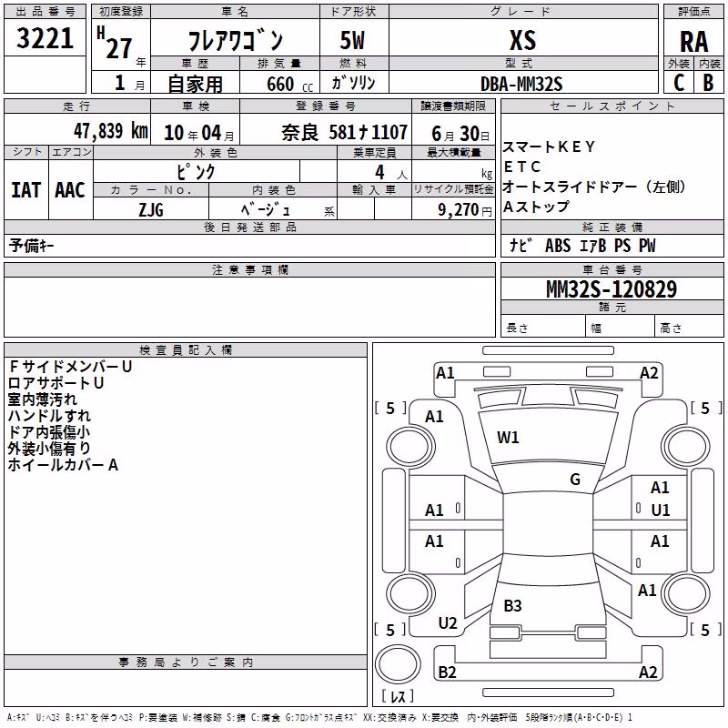This screenshot has width=728, height=728.
Task: Select the セールスポイント header
Action: (612, 106)
